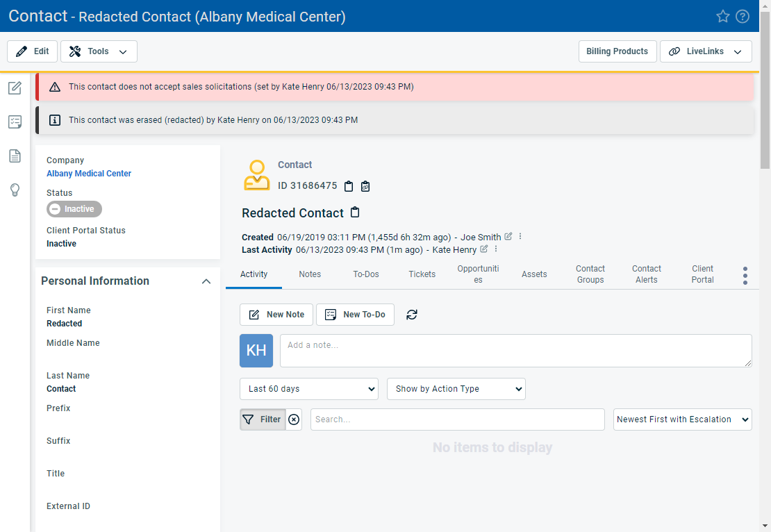Open the Albany Medical Center company link

point(88,173)
